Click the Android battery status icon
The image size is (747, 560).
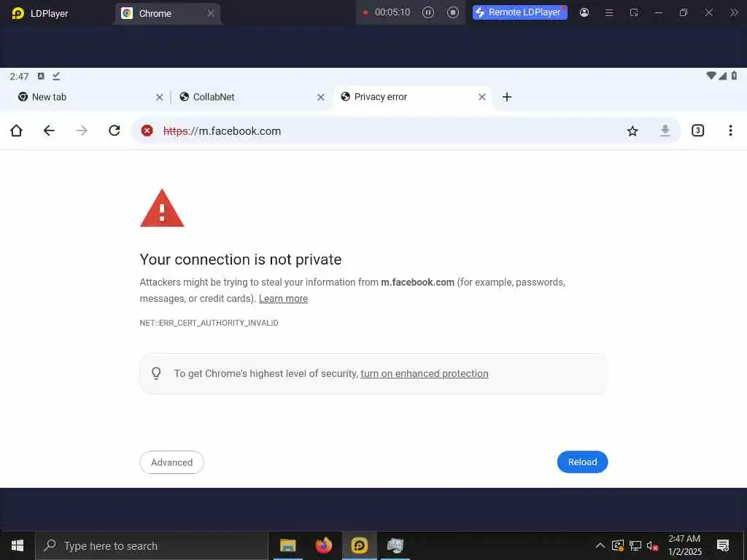coord(734,76)
